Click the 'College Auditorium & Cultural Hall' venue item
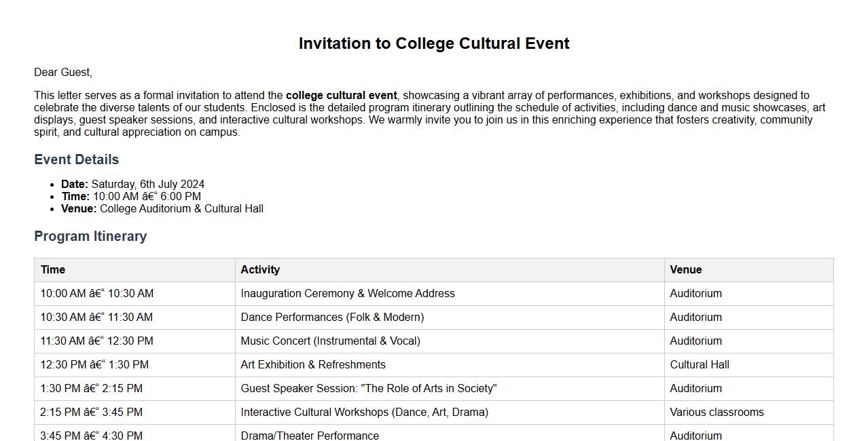Screen dimensions: 868x441 pos(181,209)
